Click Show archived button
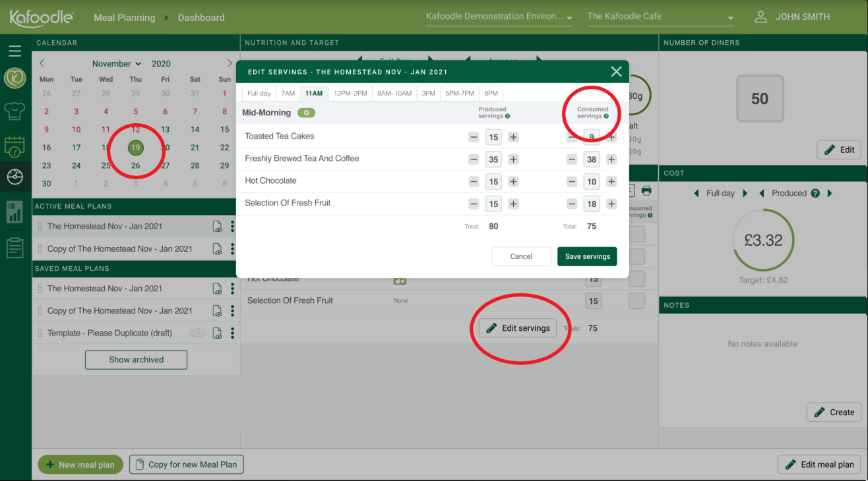This screenshot has width=868, height=481. 136,360
